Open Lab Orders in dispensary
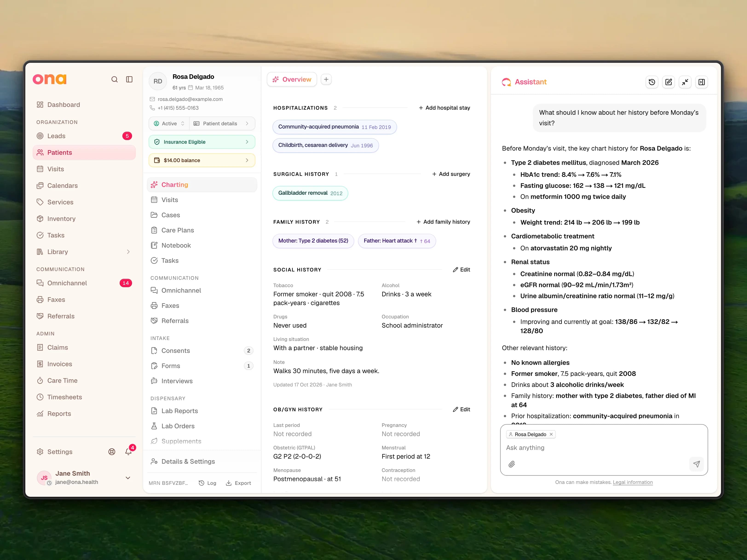747x560 pixels. (x=202, y=426)
